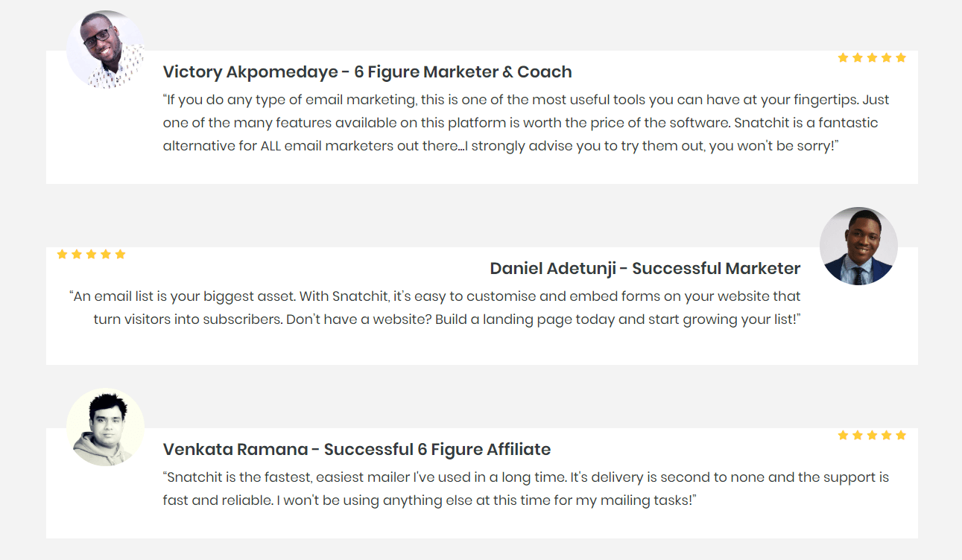Click the third star in Daniel's rating
Viewport: 962px width, 560px height.
point(91,254)
